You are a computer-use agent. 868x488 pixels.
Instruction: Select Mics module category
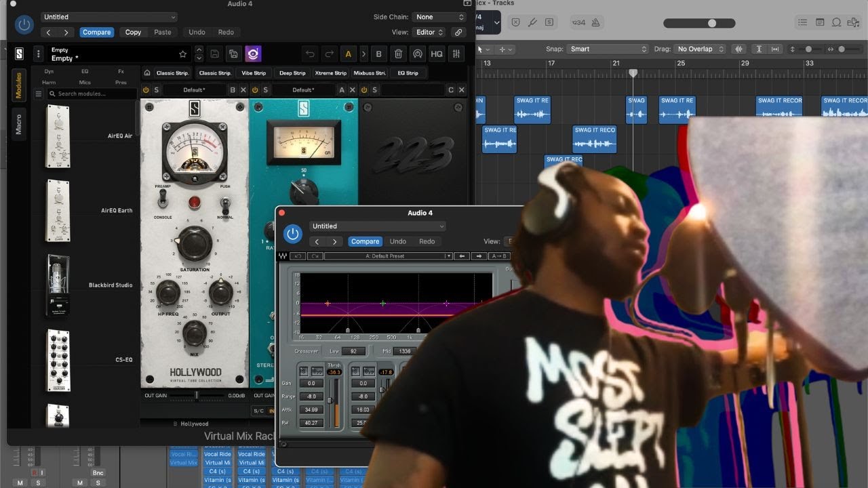pyautogui.click(x=85, y=82)
